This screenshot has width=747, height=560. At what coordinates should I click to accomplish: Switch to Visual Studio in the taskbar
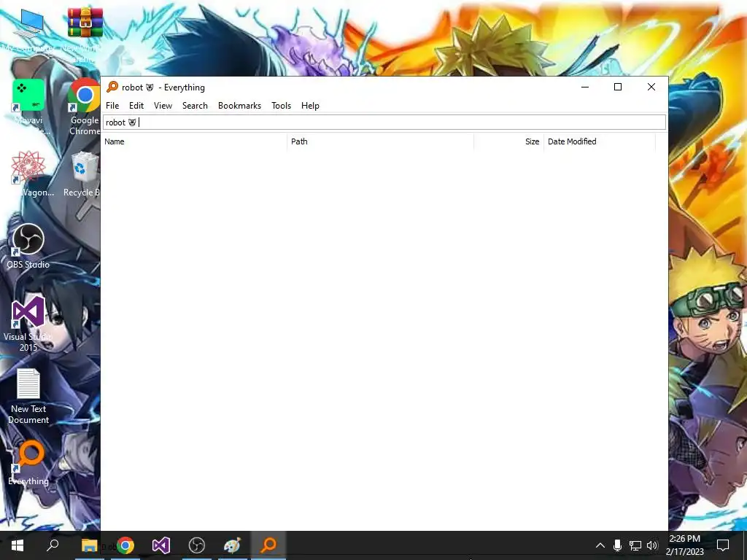[x=161, y=545]
